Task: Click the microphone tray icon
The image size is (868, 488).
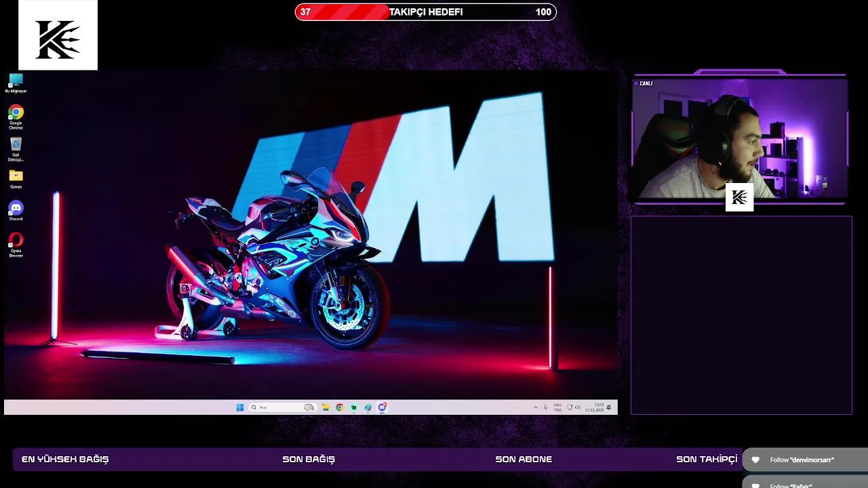Action: pyautogui.click(x=546, y=407)
